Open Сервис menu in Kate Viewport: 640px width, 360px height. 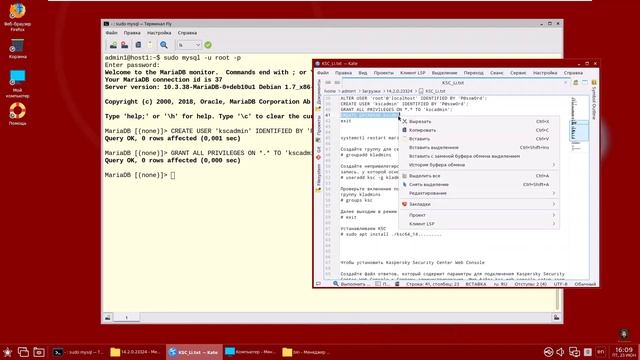(x=518, y=73)
